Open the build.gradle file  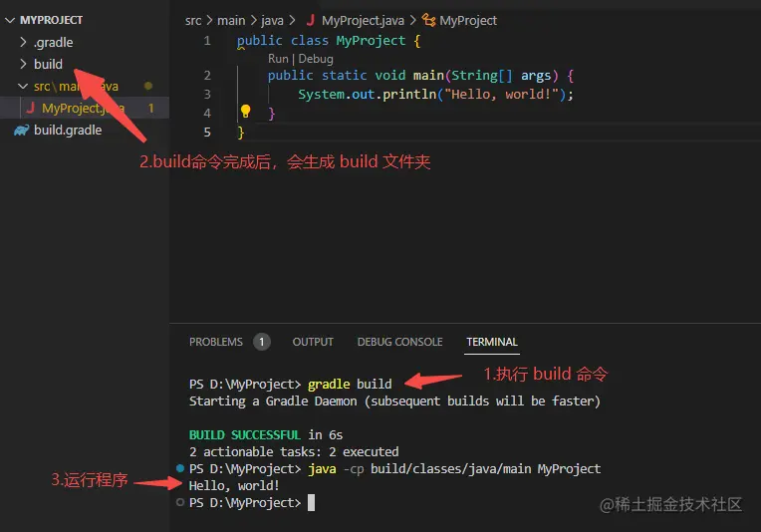68,131
